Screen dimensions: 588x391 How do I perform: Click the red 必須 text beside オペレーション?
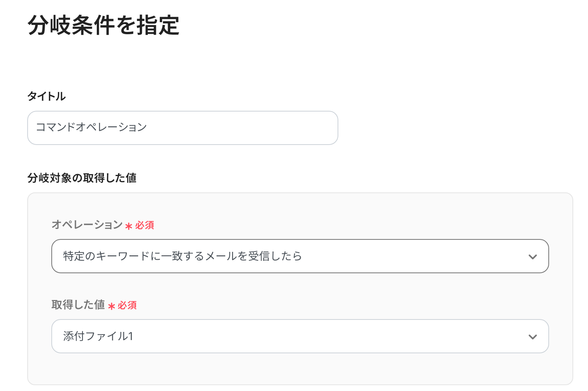145,225
